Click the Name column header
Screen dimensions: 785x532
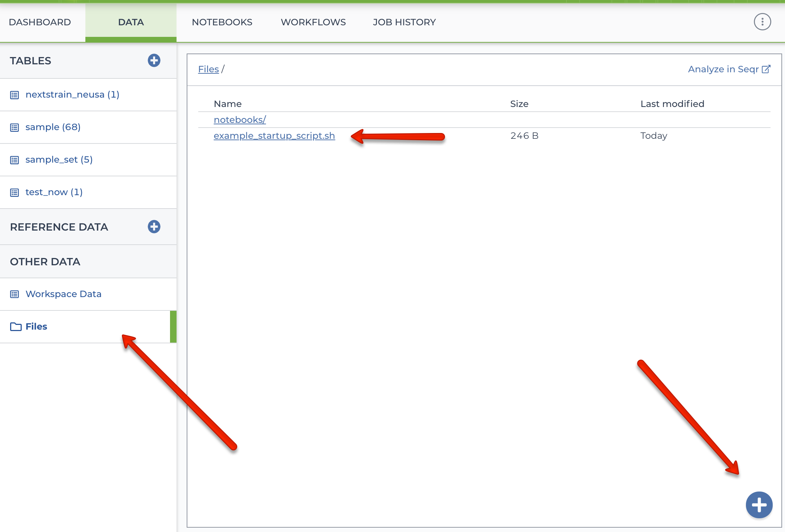(x=228, y=104)
